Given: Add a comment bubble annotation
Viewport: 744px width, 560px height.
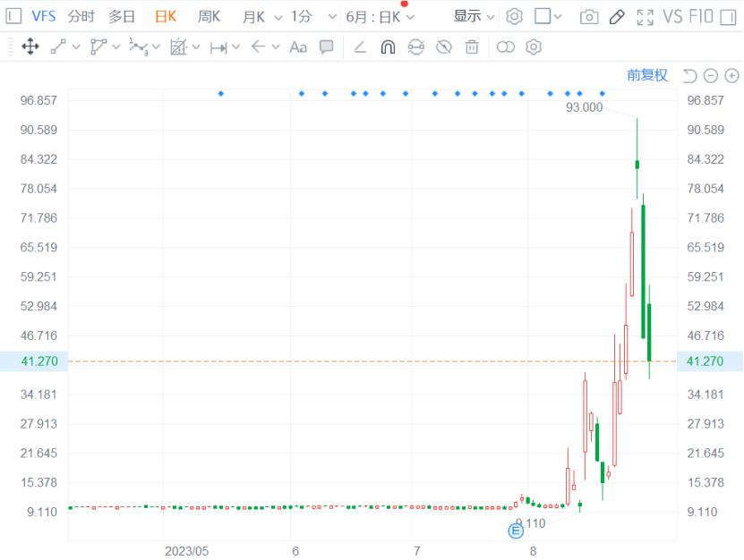Looking at the screenshot, I should click(326, 47).
